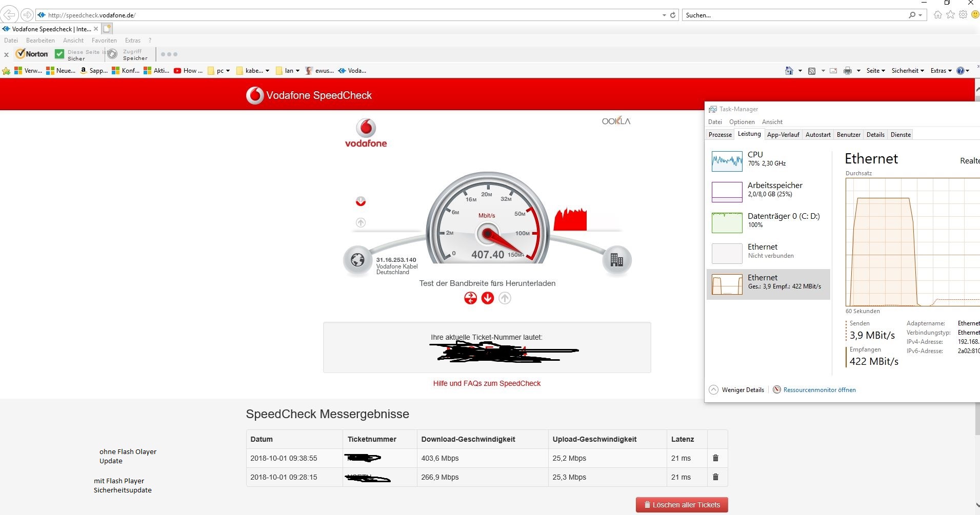Open the Norton toolbar three-dots overflow
The height and width of the screenshot is (515, 980).
pyautogui.click(x=169, y=54)
